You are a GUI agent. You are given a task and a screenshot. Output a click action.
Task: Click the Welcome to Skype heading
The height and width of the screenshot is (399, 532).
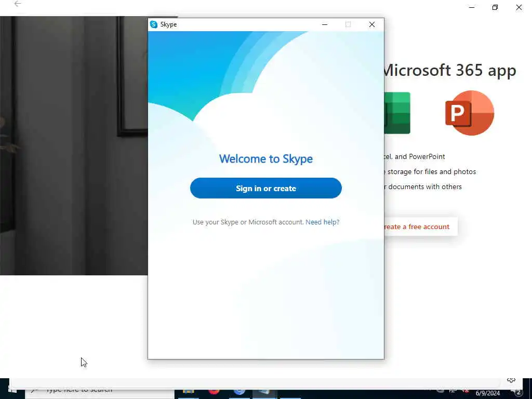[x=265, y=158]
